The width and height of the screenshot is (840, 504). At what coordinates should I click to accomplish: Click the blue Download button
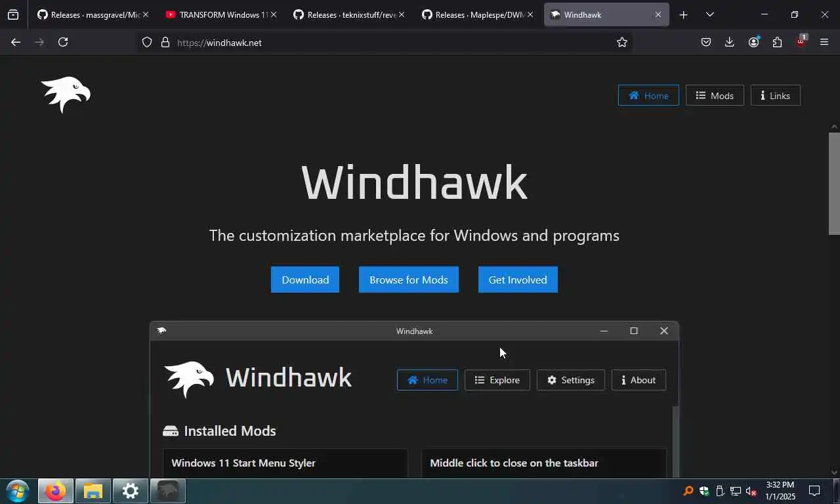click(305, 280)
